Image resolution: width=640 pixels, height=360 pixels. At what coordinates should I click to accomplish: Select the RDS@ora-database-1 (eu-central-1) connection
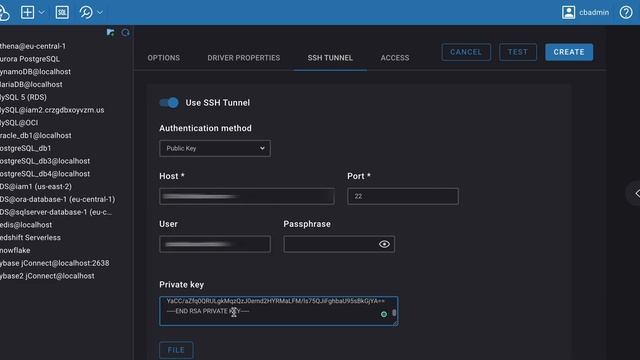click(x=58, y=199)
